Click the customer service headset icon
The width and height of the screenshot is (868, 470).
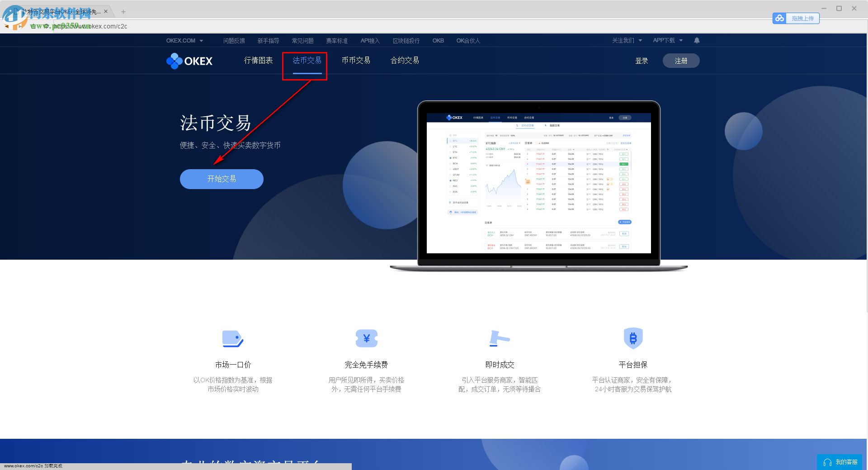pos(827,462)
